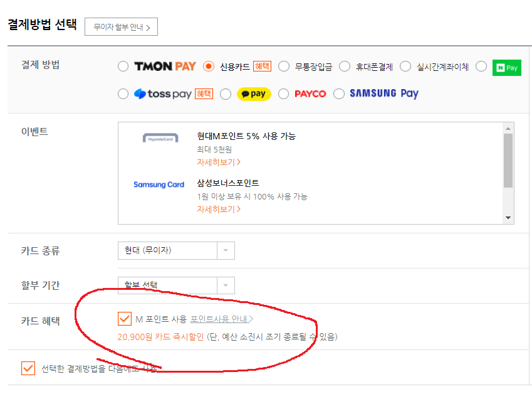
Task: Choose 실시간계좌이체 payment radio
Action: click(x=405, y=67)
